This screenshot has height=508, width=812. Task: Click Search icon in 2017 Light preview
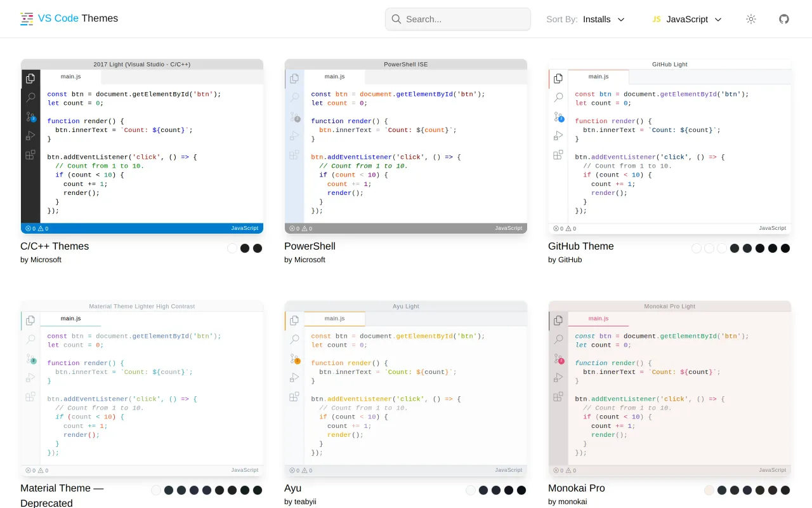tap(30, 98)
